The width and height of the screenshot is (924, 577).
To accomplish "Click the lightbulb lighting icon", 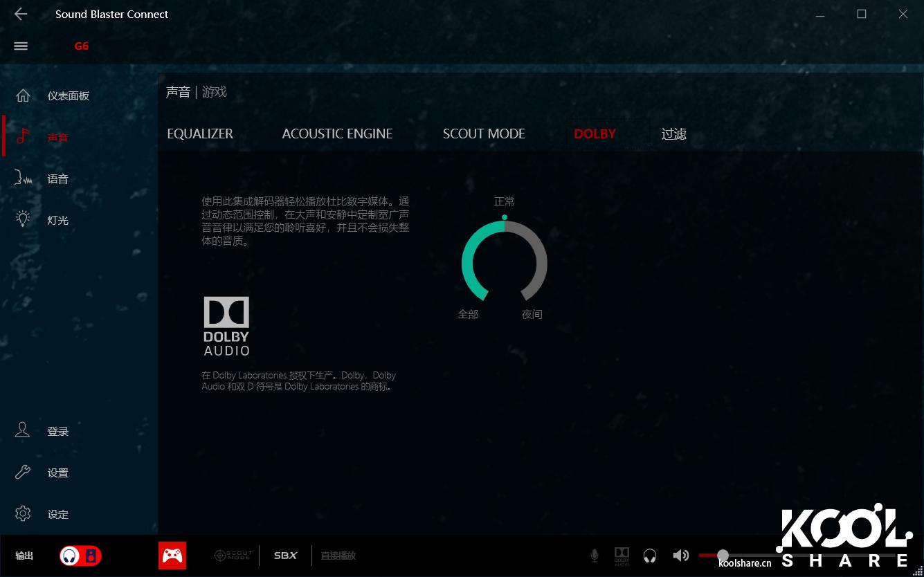I will coord(23,219).
